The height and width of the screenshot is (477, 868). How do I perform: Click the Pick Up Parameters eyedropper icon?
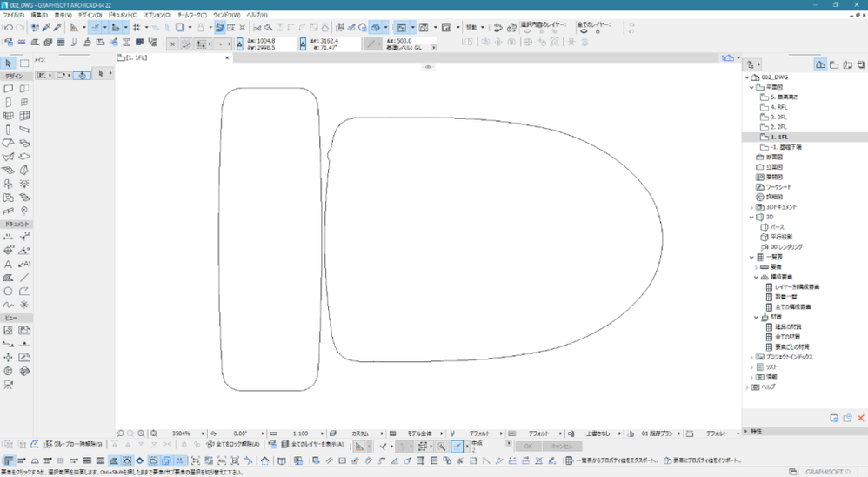coord(47,28)
